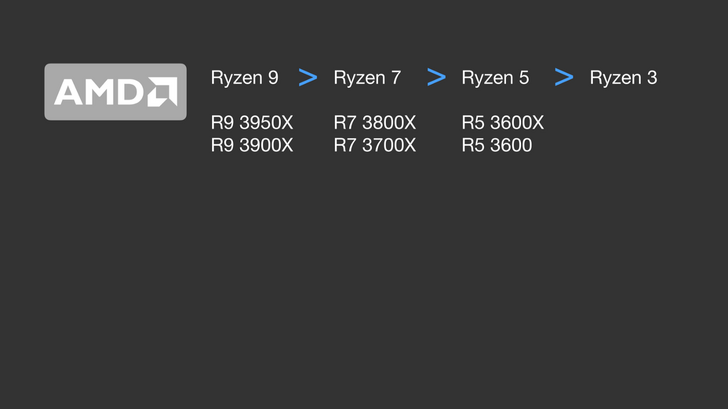Click the blue chevron after Ryzen 7

436,77
